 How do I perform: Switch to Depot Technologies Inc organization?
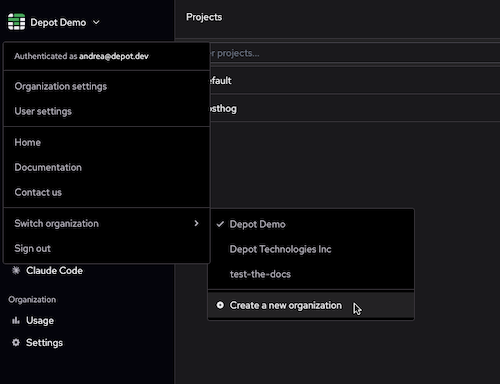[x=311, y=249]
